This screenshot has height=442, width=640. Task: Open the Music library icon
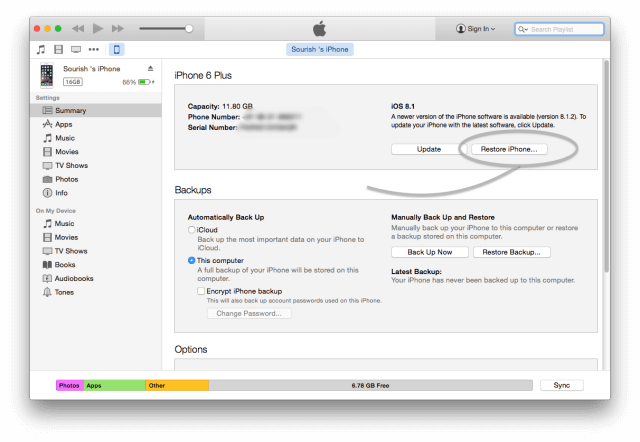point(41,50)
